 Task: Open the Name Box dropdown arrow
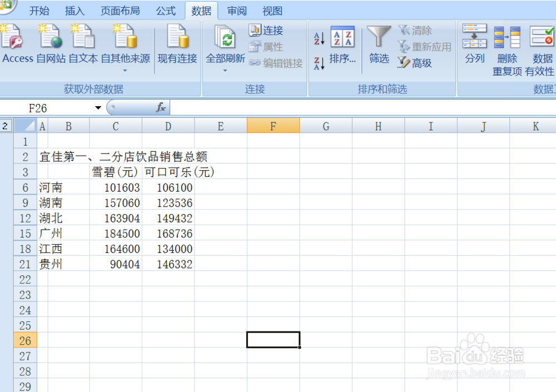[x=99, y=107]
